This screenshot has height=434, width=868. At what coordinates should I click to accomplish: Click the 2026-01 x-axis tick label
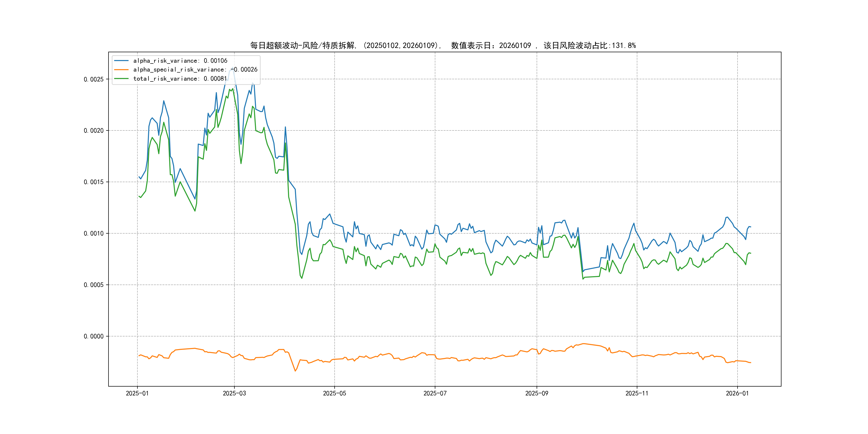[x=737, y=393]
